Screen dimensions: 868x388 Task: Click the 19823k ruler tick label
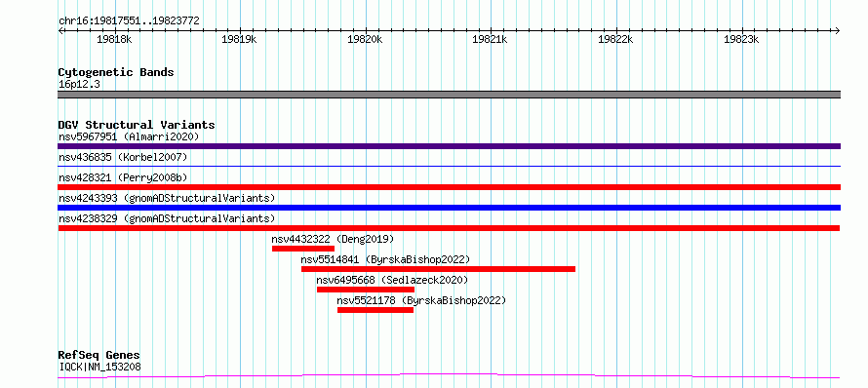[741, 39]
